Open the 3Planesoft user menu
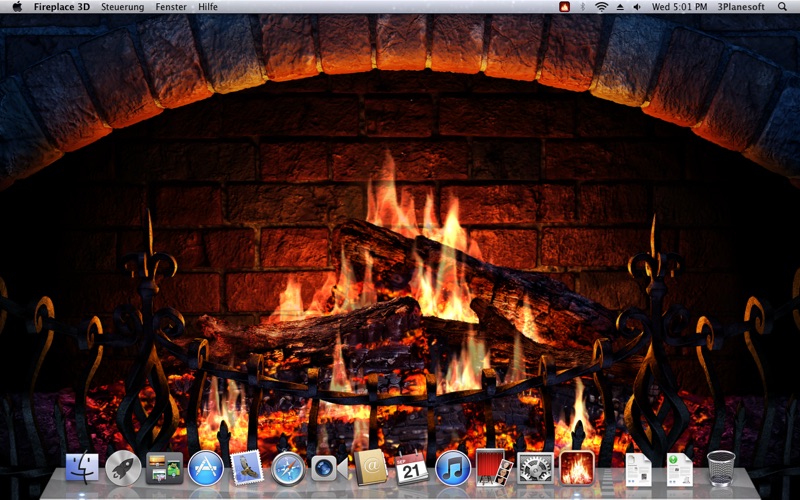This screenshot has width=800, height=500. [741, 7]
